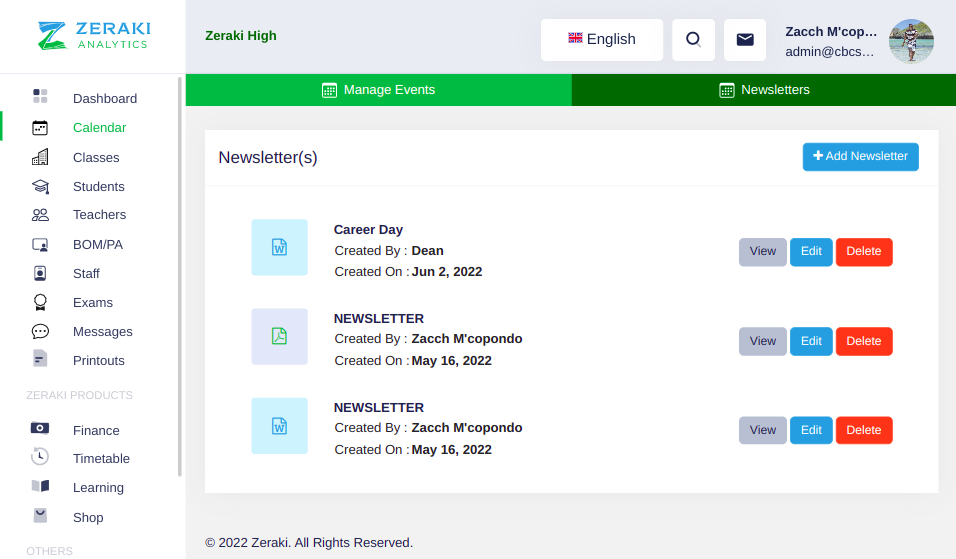Go to Classes in the sidebar

click(x=96, y=157)
